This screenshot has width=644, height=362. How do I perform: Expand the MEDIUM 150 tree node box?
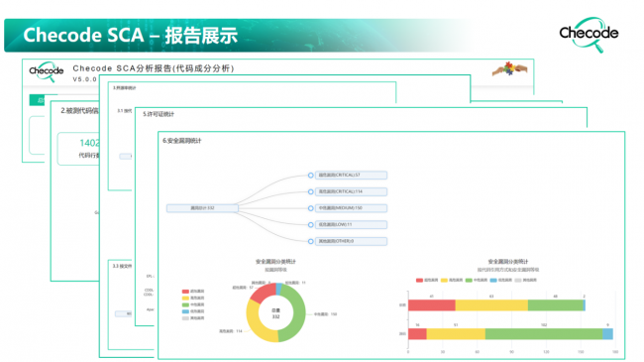[x=351, y=208]
